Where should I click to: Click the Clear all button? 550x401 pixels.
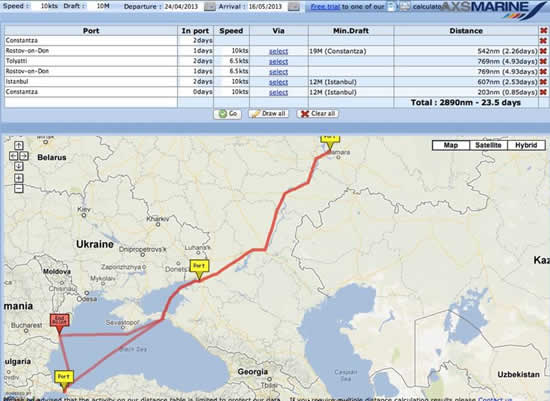tap(318, 114)
